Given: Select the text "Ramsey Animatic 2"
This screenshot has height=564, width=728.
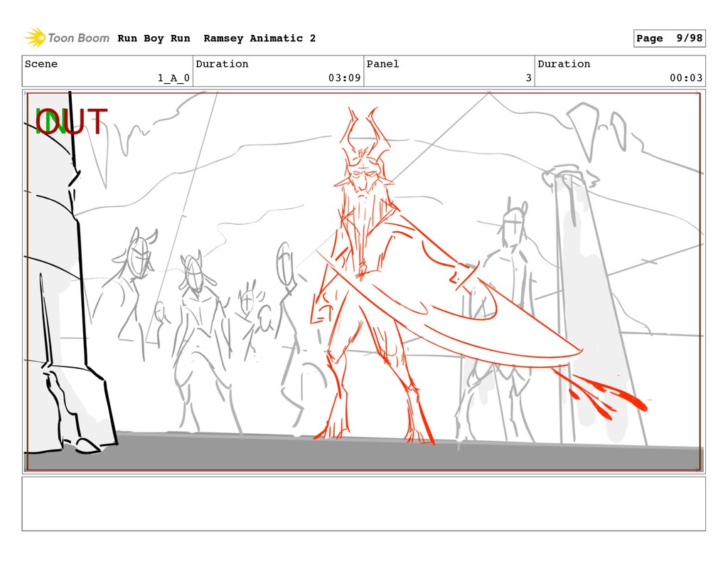Looking at the screenshot, I should 259,38.
